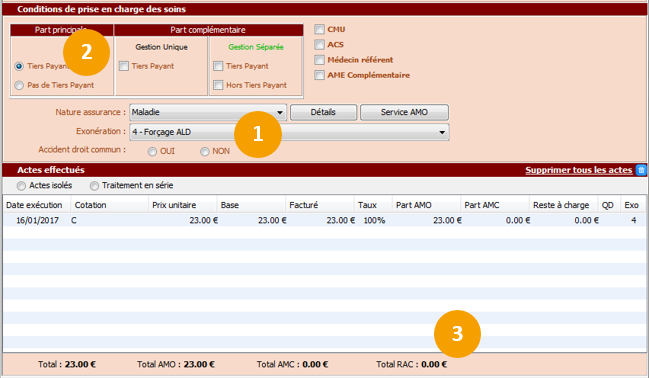649x378 pixels.
Task: Check Tiers Payant under Gestion Séparée
Action: coord(218,66)
